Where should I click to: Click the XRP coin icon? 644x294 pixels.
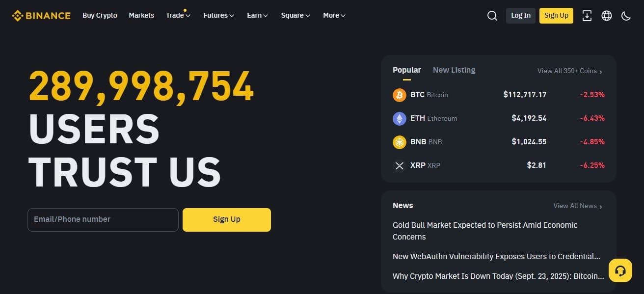tap(399, 165)
